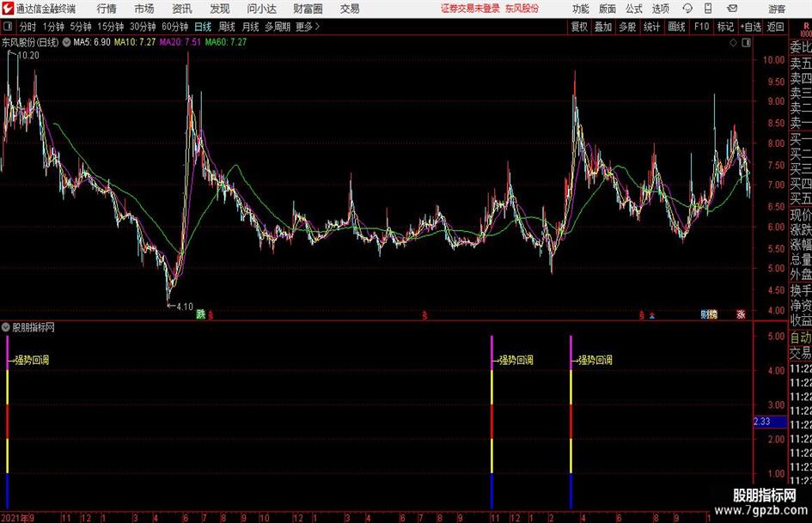Click the 10.20 high price label
The height and width of the screenshot is (523, 812).
click(x=28, y=56)
